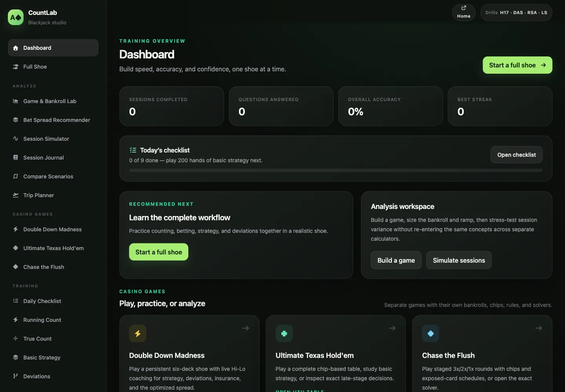The width and height of the screenshot is (565, 392).
Task: Click the Basic Strategy layers icon
Action: point(16,358)
